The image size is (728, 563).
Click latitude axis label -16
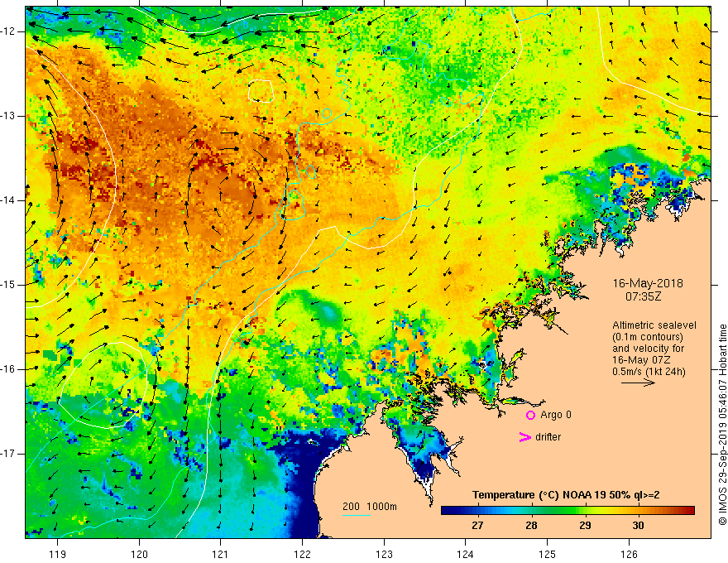[9, 369]
